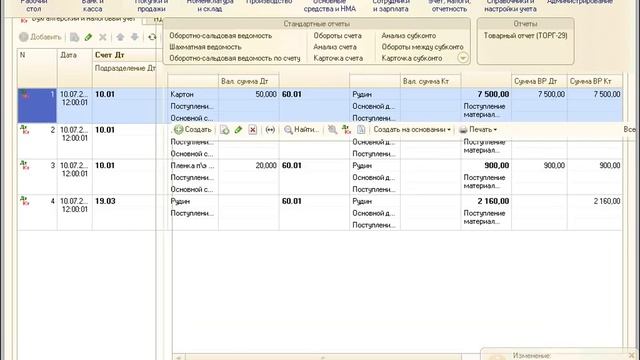The width and height of the screenshot is (640, 360).
Task: Click the Сумма ВР Дт column header
Action: [x=539, y=81]
